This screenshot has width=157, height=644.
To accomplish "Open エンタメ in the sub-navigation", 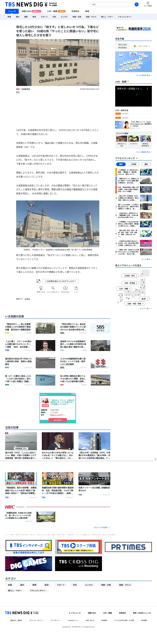I will click(x=64, y=17).
